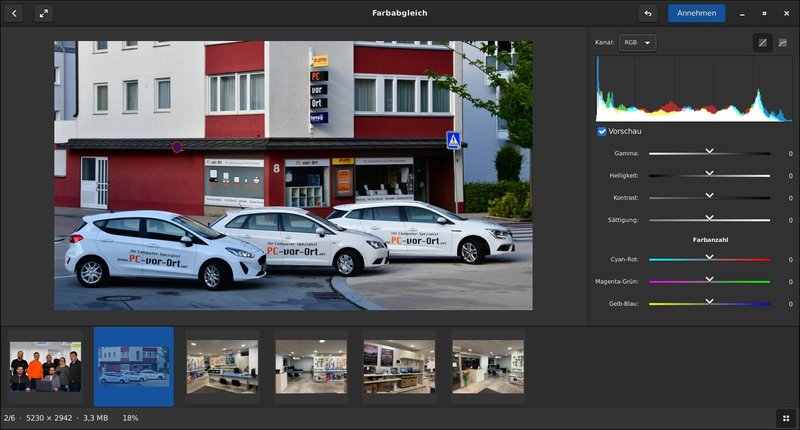Open the fifth thumbnail in the filmstrip
Screen dimensions: 800x430
399,367
